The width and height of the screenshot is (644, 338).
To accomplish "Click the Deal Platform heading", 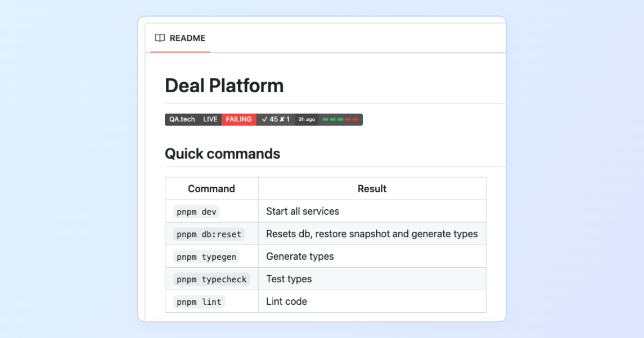I will 224,86.
